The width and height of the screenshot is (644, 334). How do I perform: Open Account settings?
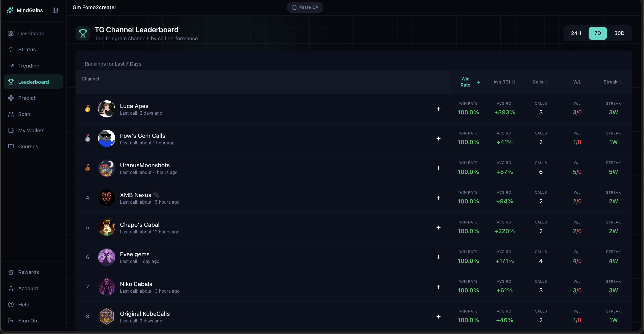pos(28,288)
